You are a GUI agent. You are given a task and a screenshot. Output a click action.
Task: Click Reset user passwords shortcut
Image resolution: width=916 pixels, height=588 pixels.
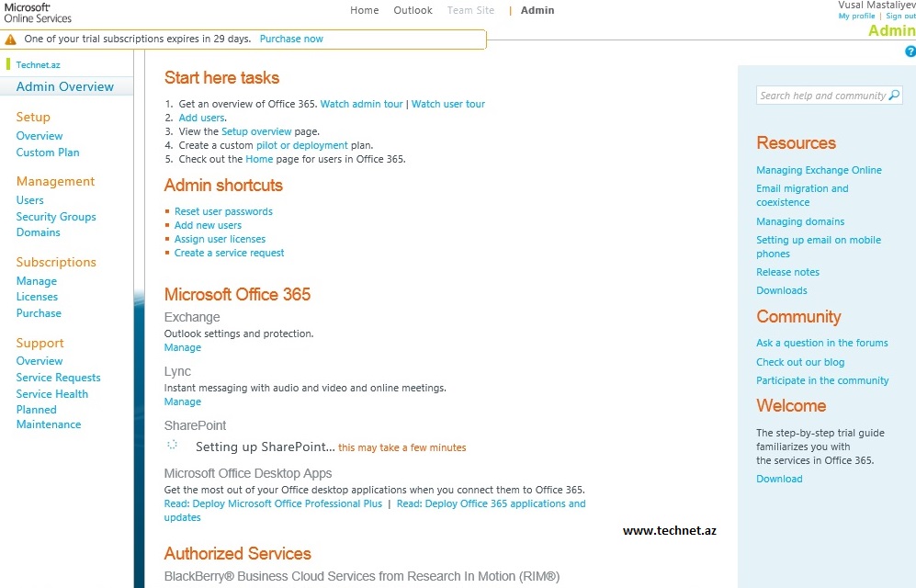click(223, 211)
